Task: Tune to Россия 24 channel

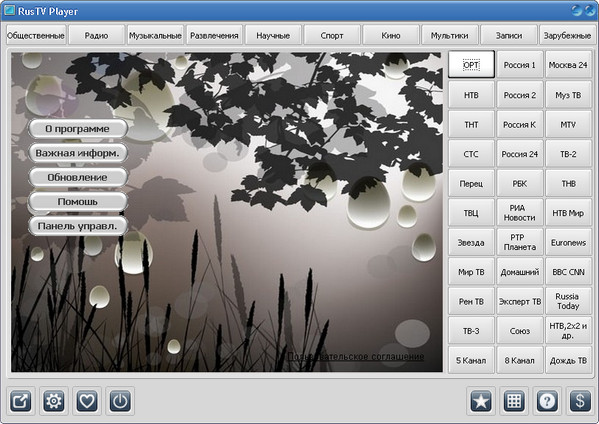Action: coord(520,154)
